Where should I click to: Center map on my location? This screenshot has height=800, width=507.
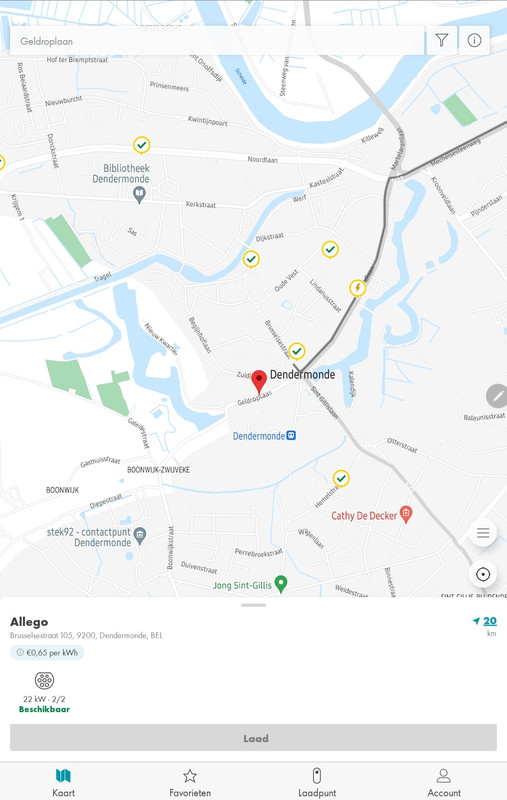click(483, 574)
